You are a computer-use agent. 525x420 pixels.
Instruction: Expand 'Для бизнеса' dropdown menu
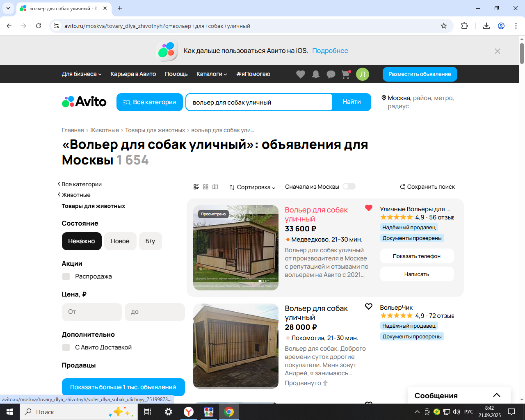coord(82,74)
